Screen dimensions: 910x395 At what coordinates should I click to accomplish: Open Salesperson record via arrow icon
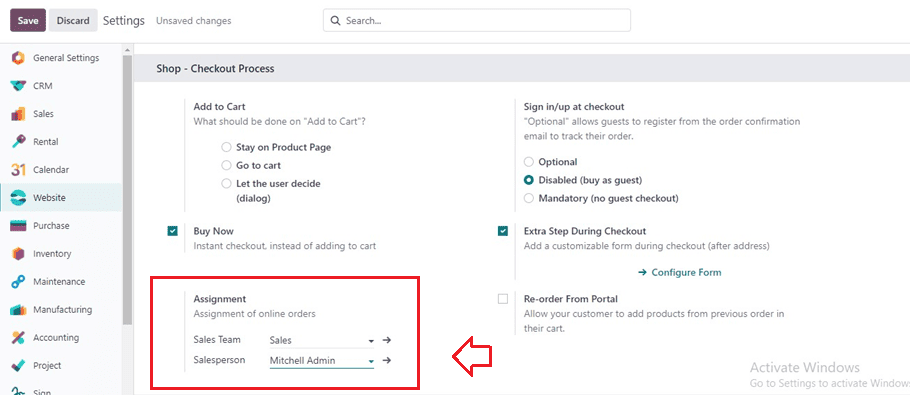(x=387, y=360)
